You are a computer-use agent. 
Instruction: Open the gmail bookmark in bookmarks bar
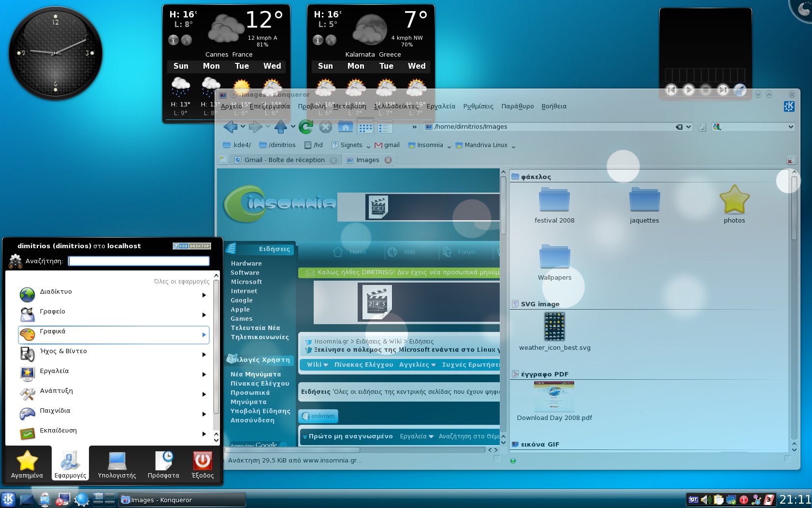(x=388, y=145)
